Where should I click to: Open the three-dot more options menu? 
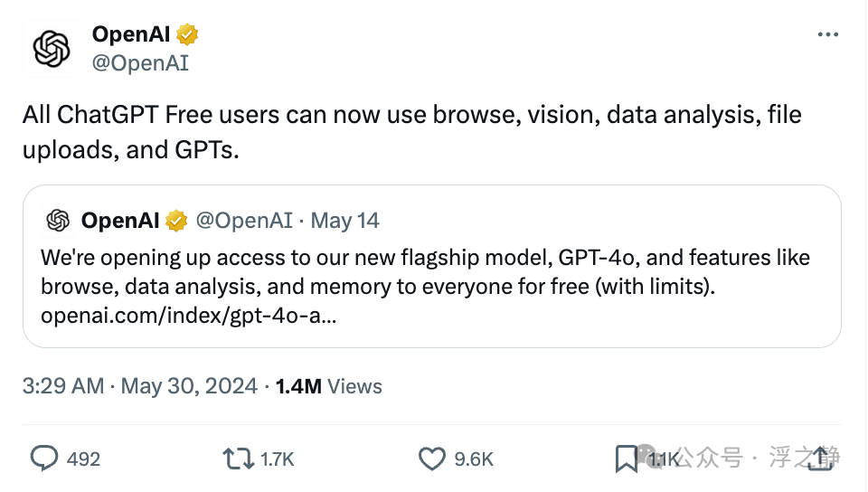pos(827,34)
